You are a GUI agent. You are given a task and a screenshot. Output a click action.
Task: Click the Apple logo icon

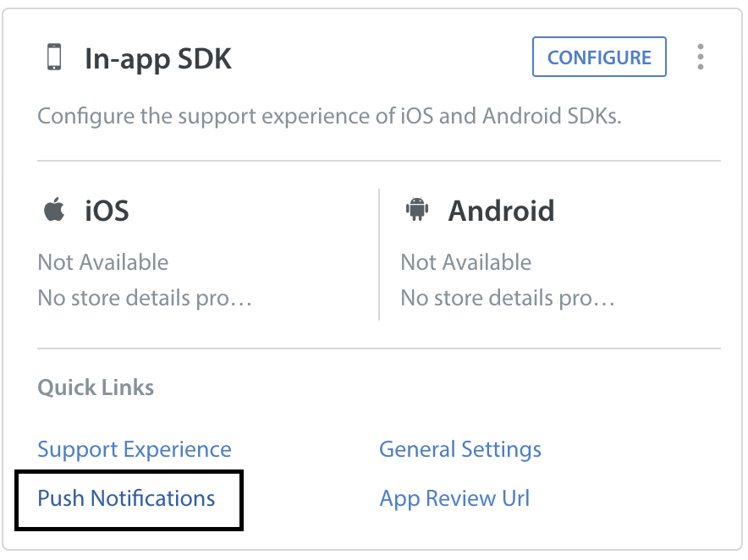pos(54,209)
